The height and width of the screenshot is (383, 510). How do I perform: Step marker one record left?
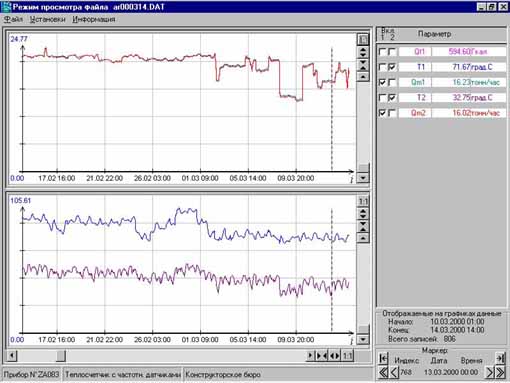pyautogui.click(x=394, y=372)
